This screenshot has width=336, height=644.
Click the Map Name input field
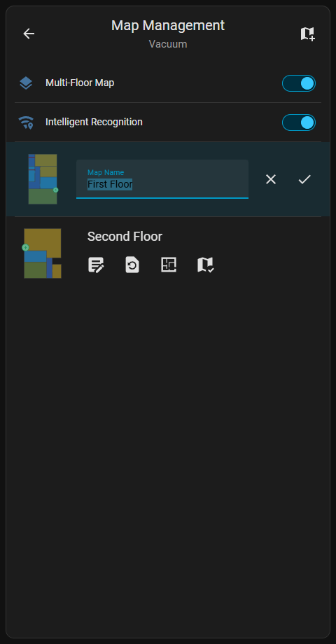pyautogui.click(x=162, y=179)
